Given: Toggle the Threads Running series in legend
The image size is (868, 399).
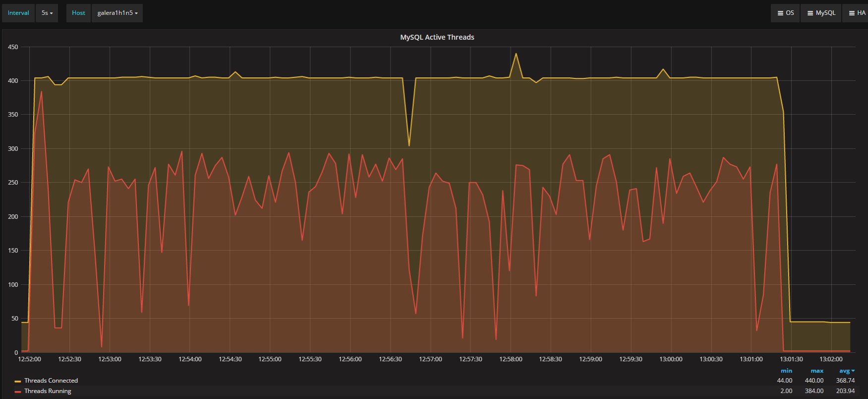Looking at the screenshot, I should pyautogui.click(x=48, y=391).
